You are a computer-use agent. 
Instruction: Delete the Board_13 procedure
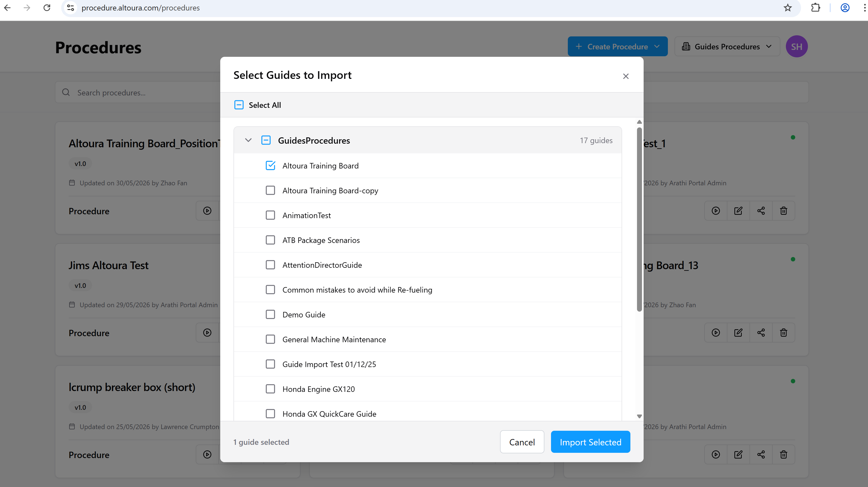point(783,333)
